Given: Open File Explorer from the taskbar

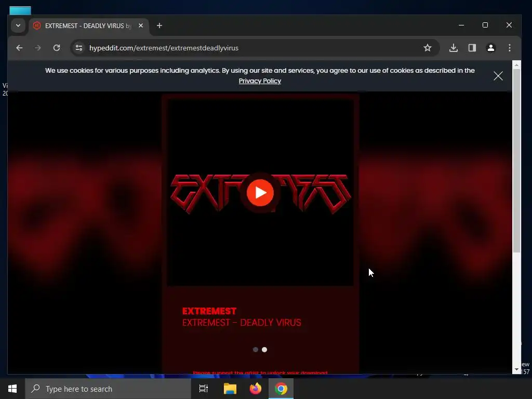Looking at the screenshot, I should coord(230,389).
